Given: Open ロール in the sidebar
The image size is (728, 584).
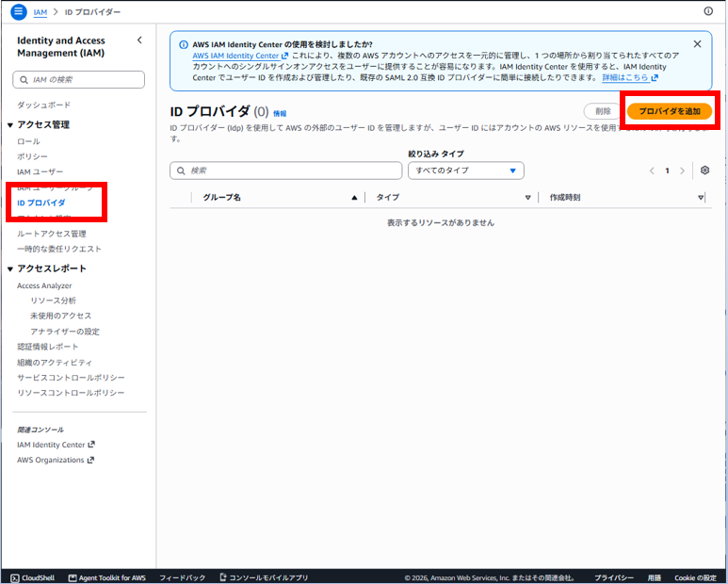Looking at the screenshot, I should pos(28,141).
